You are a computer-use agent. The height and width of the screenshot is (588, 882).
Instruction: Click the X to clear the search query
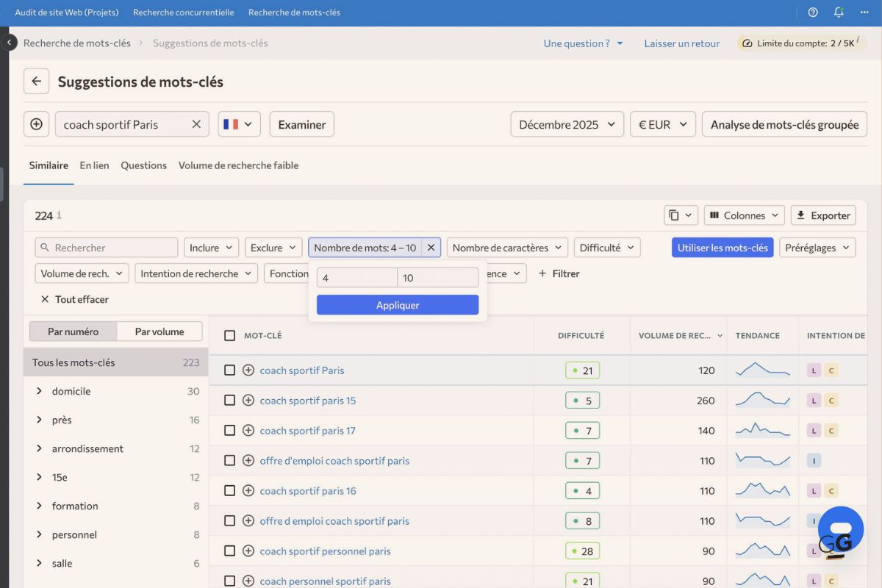coord(196,123)
